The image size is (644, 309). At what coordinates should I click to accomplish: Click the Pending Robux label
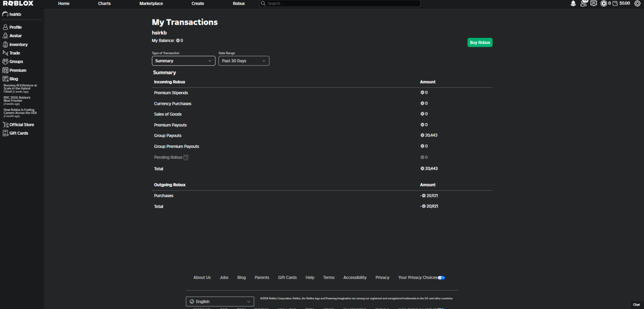coord(168,157)
